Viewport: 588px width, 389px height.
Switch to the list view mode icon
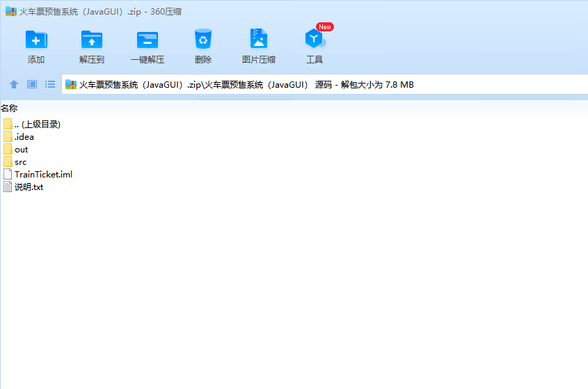(x=50, y=84)
